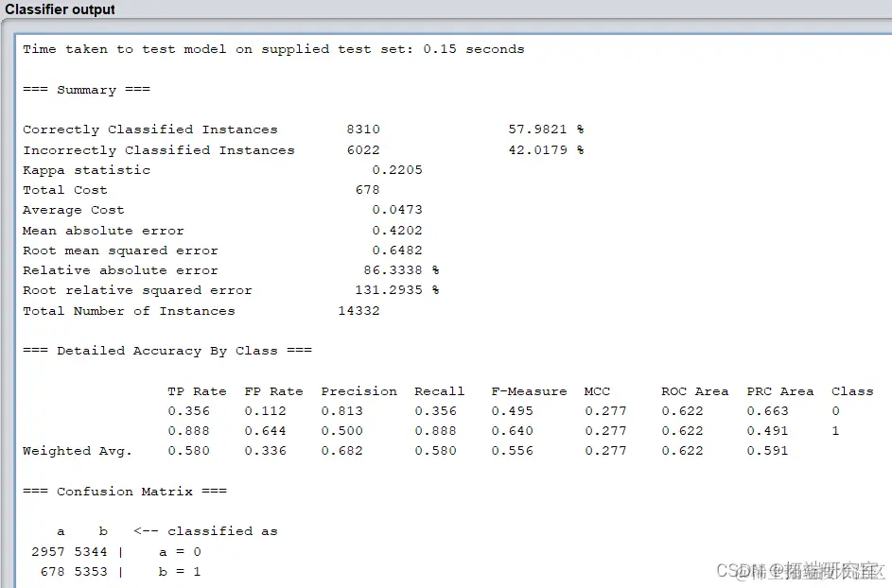This screenshot has height=588, width=892.
Task: Click the 'F-Measure' column header
Action: (x=529, y=391)
